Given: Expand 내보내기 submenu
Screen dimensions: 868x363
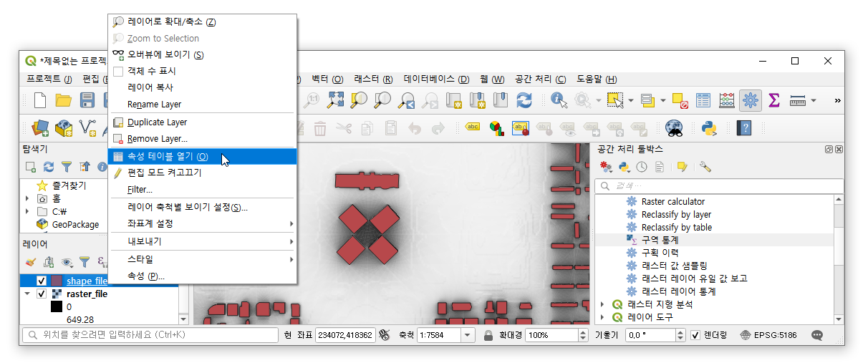Looking at the screenshot, I should pos(202,242).
